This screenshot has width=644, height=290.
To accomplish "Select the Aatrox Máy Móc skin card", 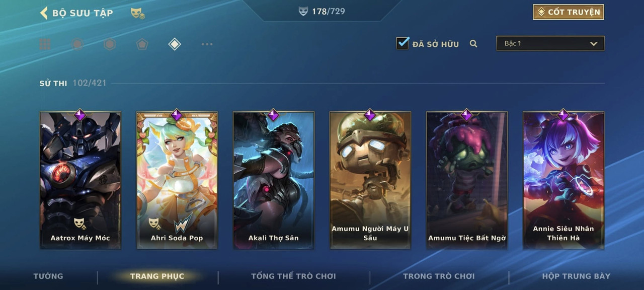I will click(x=80, y=180).
